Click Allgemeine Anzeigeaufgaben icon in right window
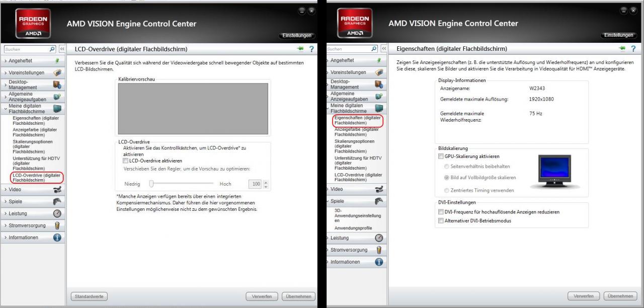The image size is (644, 308). pyautogui.click(x=379, y=96)
